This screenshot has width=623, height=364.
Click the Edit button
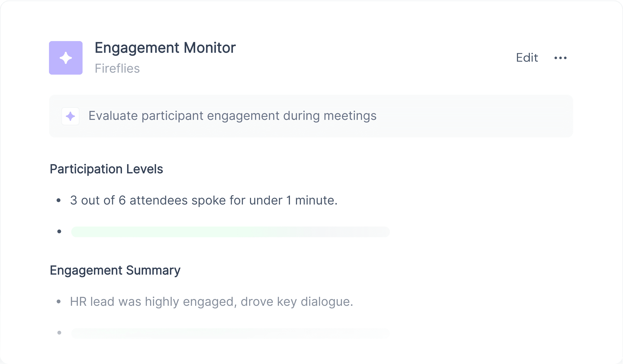[x=527, y=58]
